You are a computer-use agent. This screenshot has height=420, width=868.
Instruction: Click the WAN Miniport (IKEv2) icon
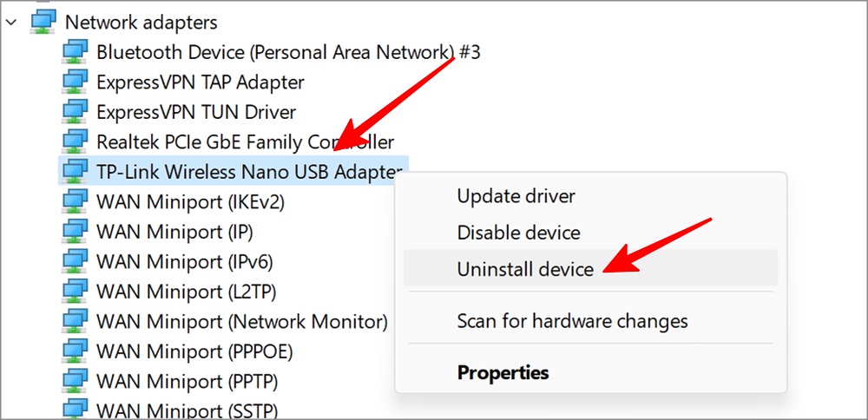click(76, 202)
